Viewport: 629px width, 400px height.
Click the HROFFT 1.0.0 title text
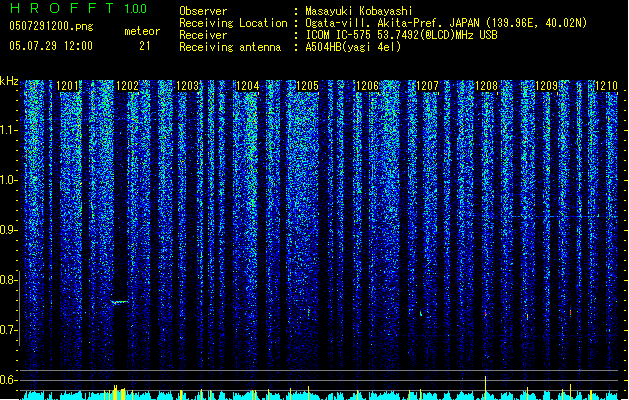(78, 8)
